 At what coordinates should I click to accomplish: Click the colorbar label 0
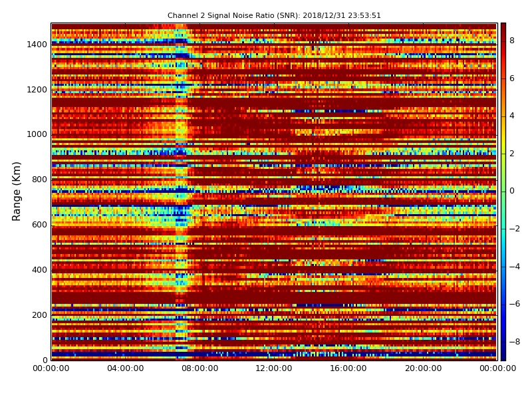point(512,191)
